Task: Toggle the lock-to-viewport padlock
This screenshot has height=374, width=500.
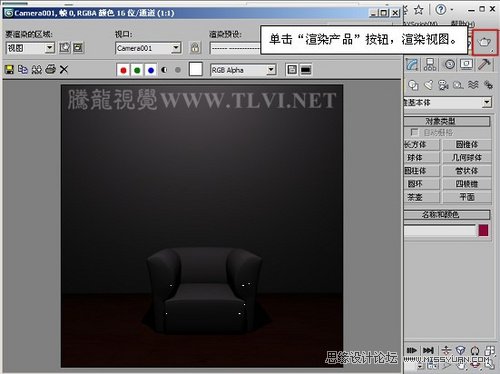Action: [x=195, y=48]
